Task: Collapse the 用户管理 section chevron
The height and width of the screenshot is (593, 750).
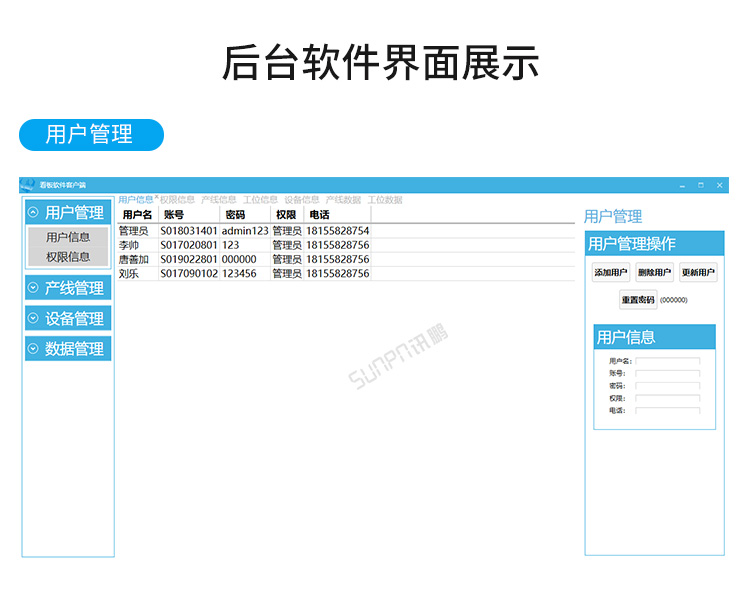Action: pyautogui.click(x=33, y=212)
